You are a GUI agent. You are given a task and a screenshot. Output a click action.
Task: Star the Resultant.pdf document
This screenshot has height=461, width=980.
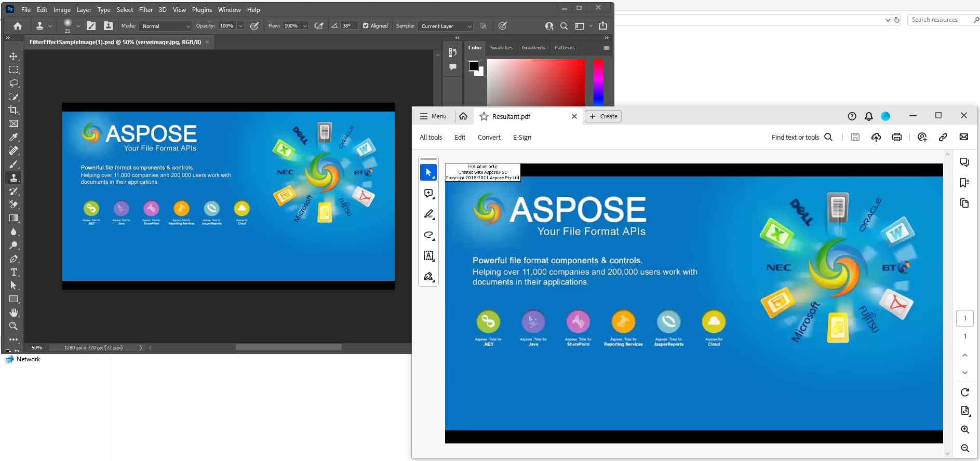click(484, 116)
